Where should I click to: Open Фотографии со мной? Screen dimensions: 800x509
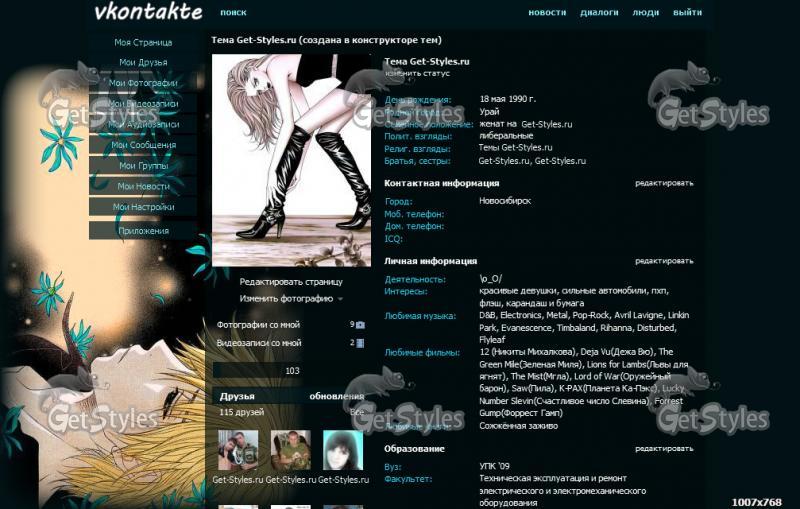pos(258,325)
